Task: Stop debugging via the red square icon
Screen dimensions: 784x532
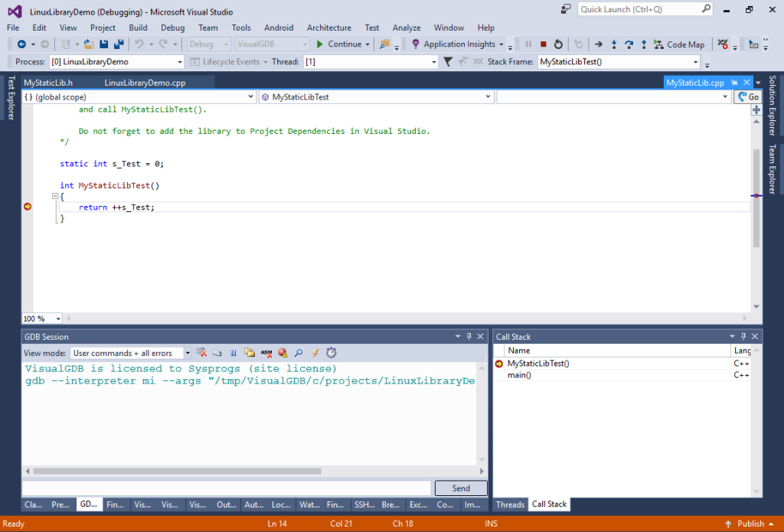Action: click(544, 44)
